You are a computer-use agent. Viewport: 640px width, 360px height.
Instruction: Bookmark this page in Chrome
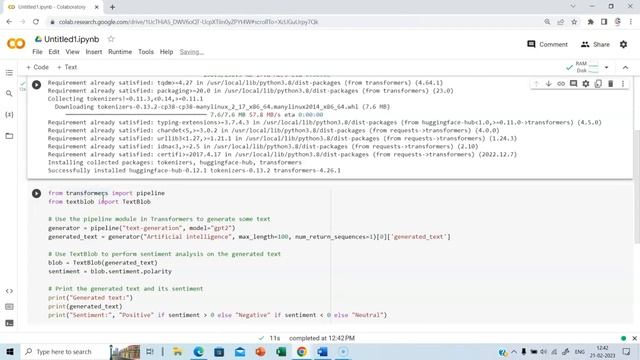574,22
